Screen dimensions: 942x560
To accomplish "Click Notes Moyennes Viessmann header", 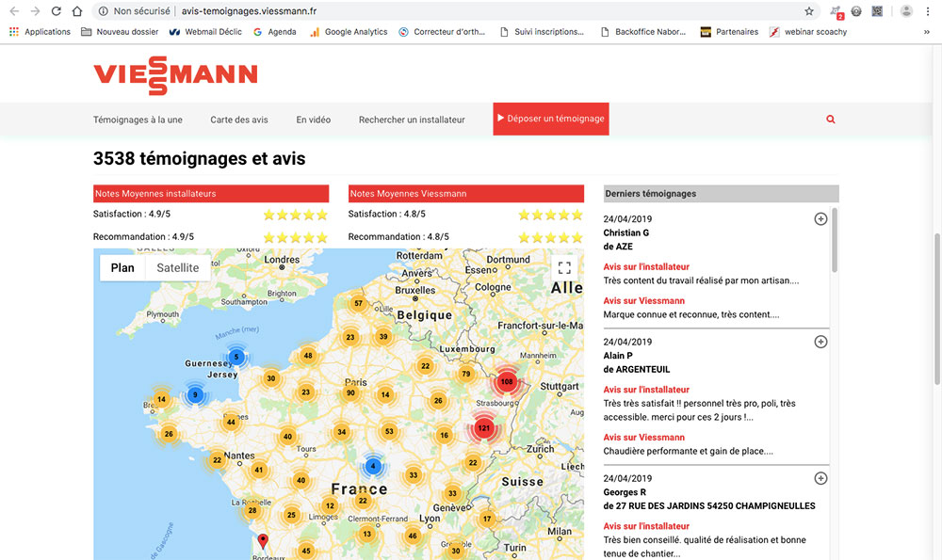I will click(x=466, y=193).
